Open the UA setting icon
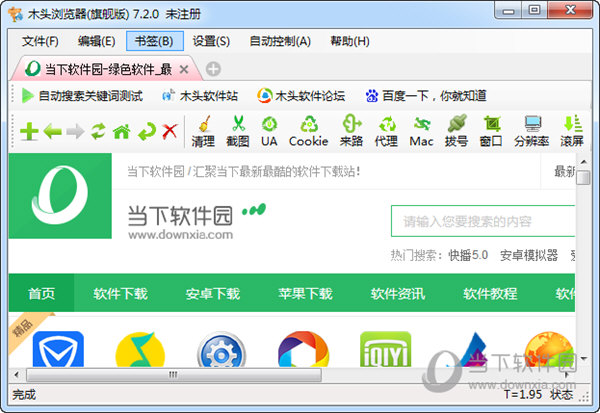 pyautogui.click(x=269, y=131)
